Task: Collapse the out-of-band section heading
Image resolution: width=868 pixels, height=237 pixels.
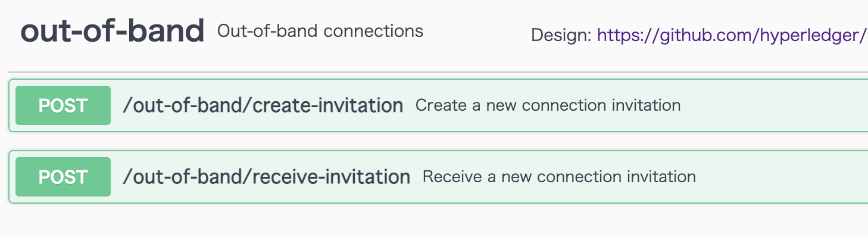Action: tap(113, 32)
